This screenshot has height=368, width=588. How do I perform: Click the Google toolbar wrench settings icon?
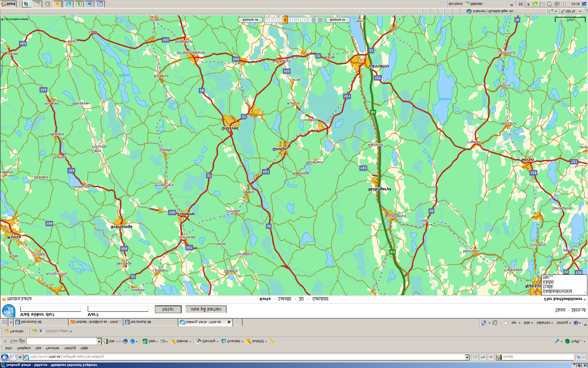557,341
